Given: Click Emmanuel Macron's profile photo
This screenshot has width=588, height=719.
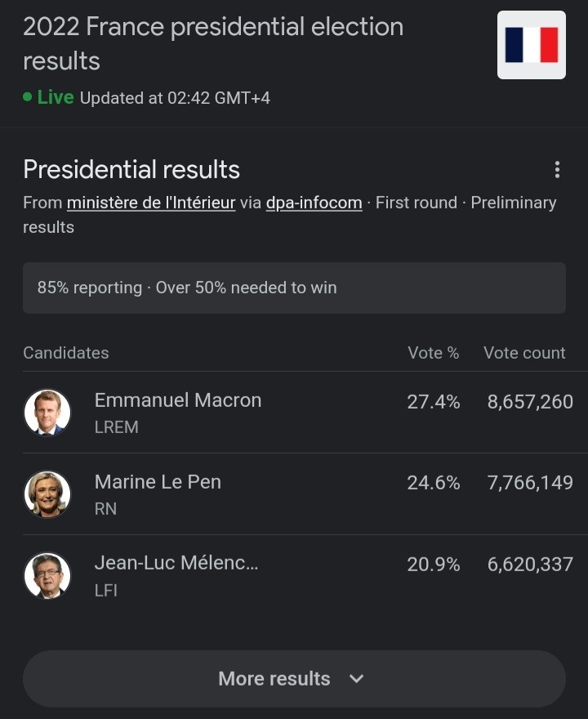Looking at the screenshot, I should click(47, 413).
